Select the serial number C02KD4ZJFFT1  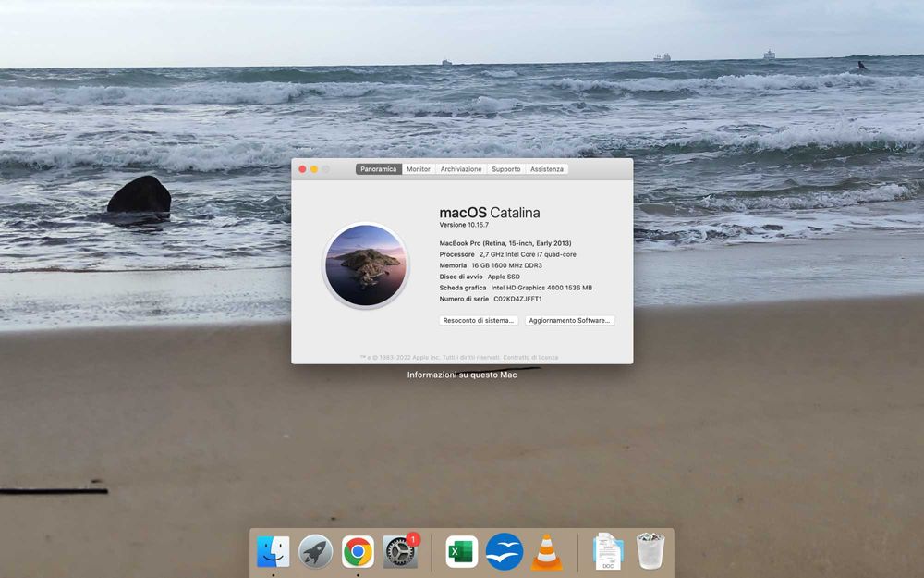(x=517, y=299)
